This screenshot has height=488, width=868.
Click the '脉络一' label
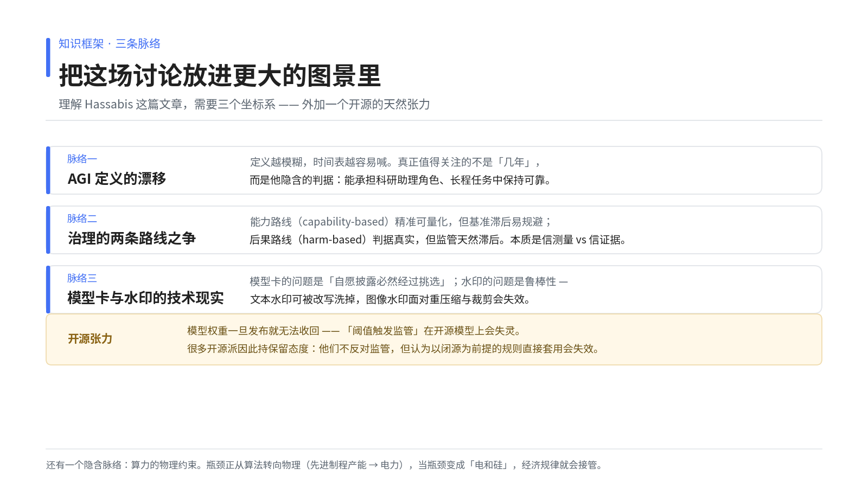pos(82,159)
